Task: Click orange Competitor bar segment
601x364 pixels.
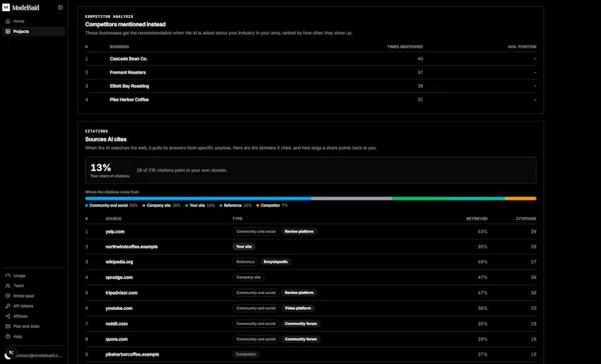Action: (521, 199)
